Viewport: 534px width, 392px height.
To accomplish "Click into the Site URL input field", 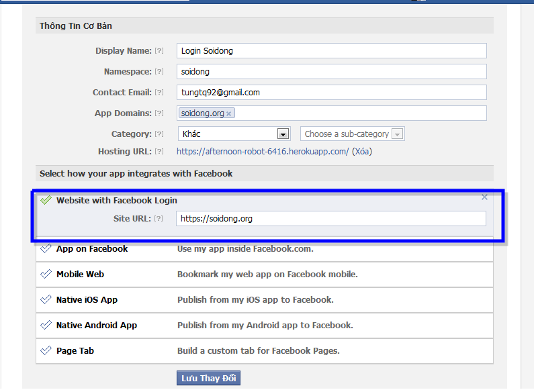I will [330, 219].
